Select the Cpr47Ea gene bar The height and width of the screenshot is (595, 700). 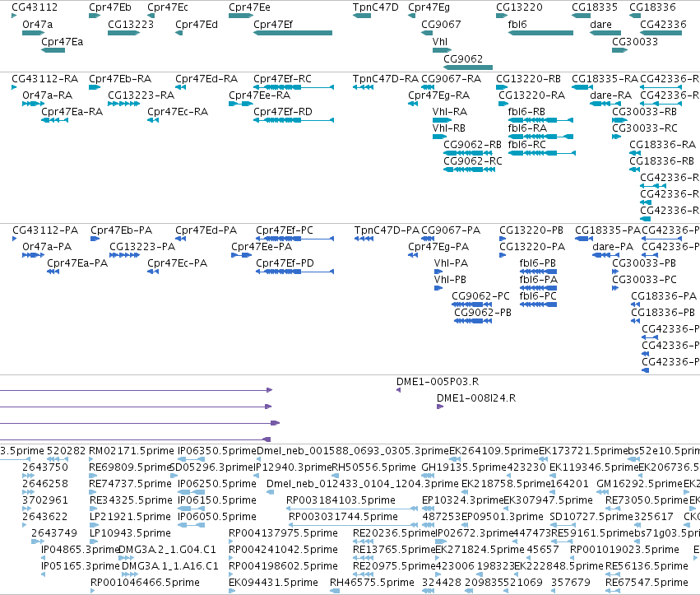[53, 50]
